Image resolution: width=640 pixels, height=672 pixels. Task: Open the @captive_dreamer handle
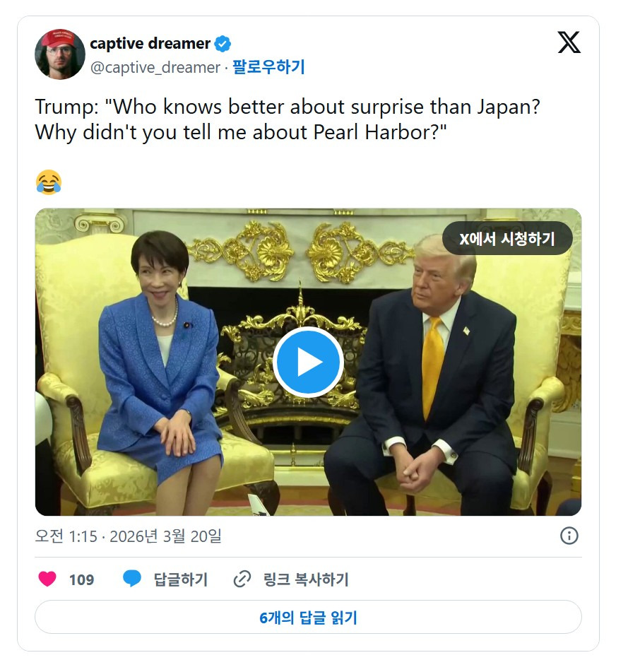tap(155, 67)
